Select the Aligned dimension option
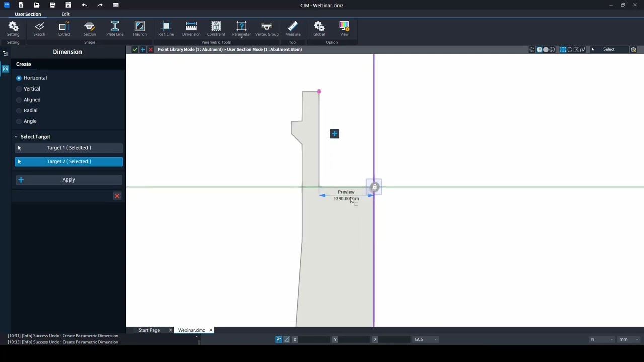The width and height of the screenshot is (644, 362). click(28, 100)
